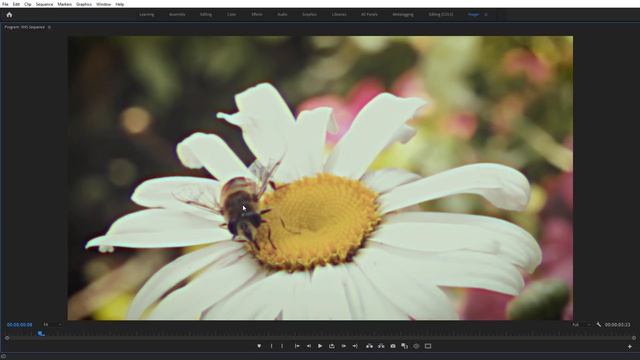The width and height of the screenshot is (640, 360).
Task: Click the duration timecode 00:00:00:23
Action: pyautogui.click(x=618, y=325)
